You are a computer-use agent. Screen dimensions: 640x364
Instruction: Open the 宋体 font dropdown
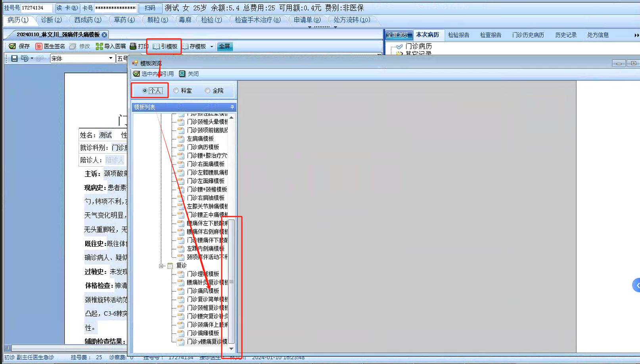tap(111, 58)
